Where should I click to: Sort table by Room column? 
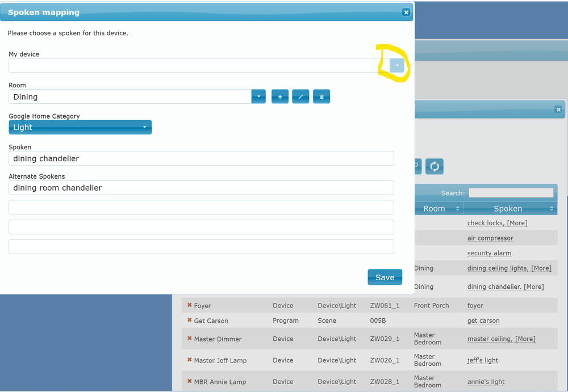pyautogui.click(x=438, y=209)
